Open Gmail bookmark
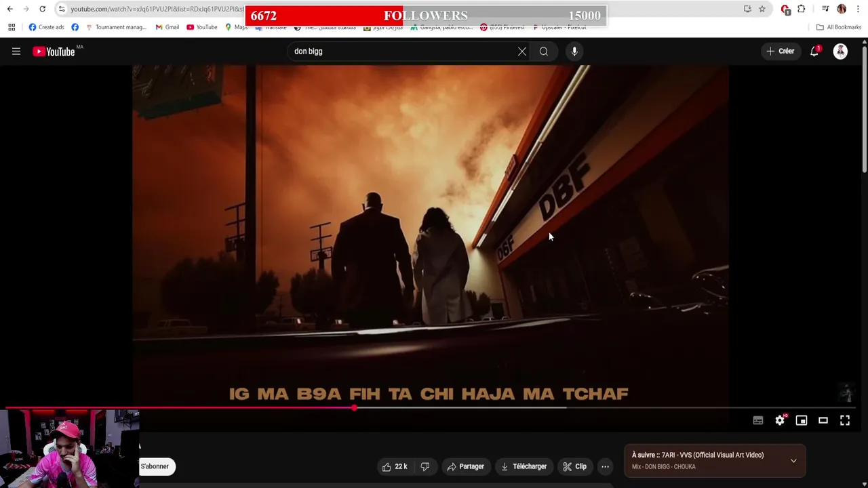This screenshot has width=868, height=488. [x=167, y=27]
